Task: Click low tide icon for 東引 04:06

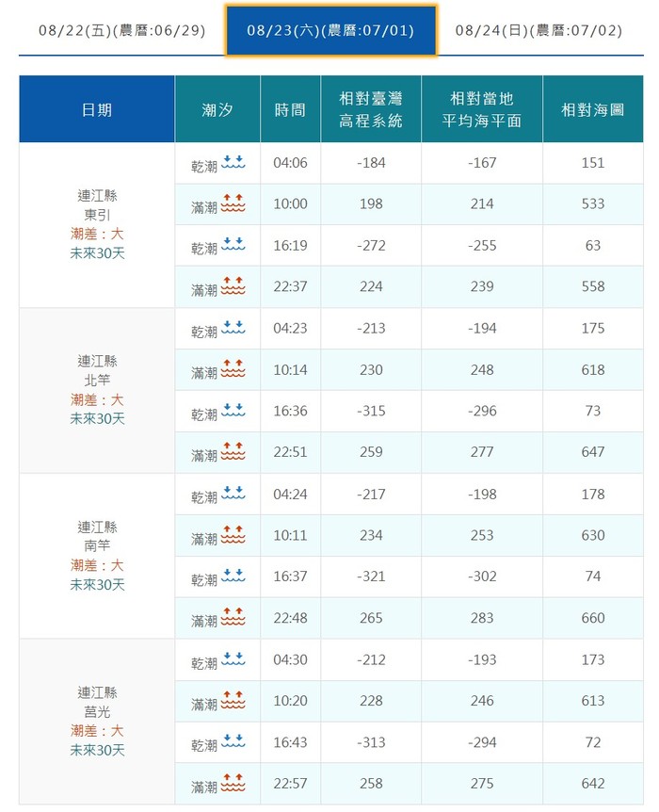Action: coord(233,164)
